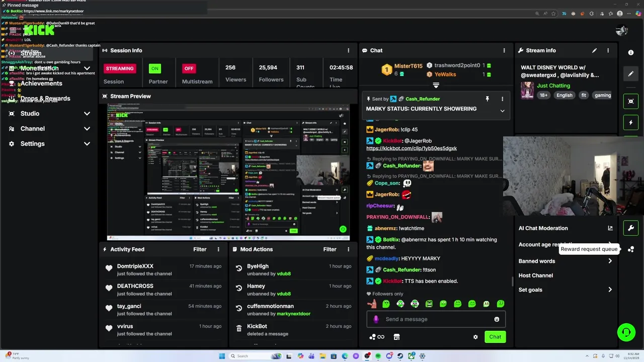Click Just Chatting category link
Screen dimensions: 644x362
553,85
